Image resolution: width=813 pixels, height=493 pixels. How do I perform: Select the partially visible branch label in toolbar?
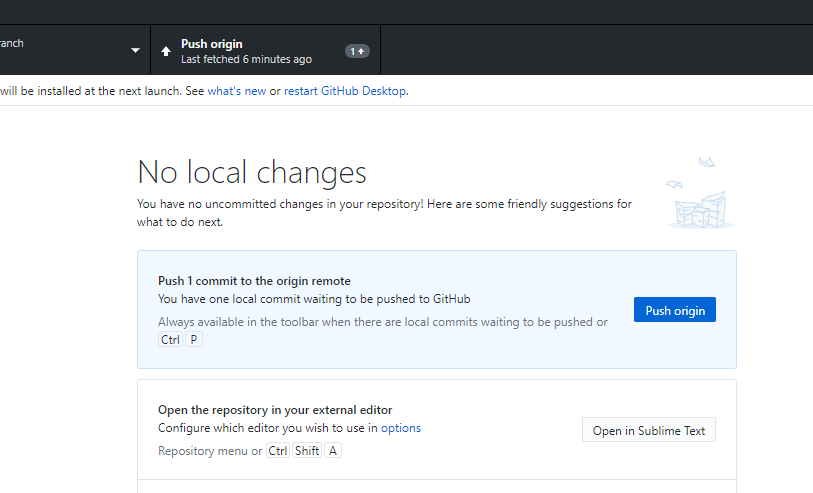pyautogui.click(x=11, y=43)
